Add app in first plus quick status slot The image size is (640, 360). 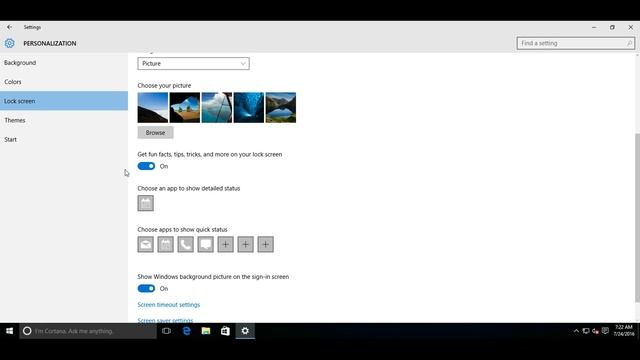pos(226,244)
